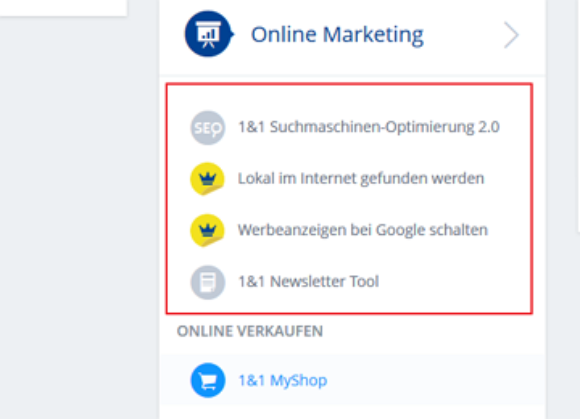The image size is (580, 419).
Task: Click the gray SEO icon
Action: click(208, 128)
